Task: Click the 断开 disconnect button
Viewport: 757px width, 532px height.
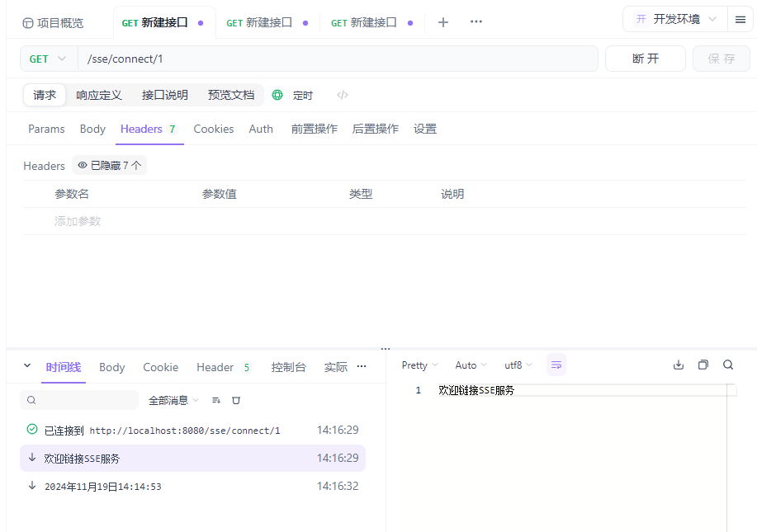Action: tap(646, 59)
